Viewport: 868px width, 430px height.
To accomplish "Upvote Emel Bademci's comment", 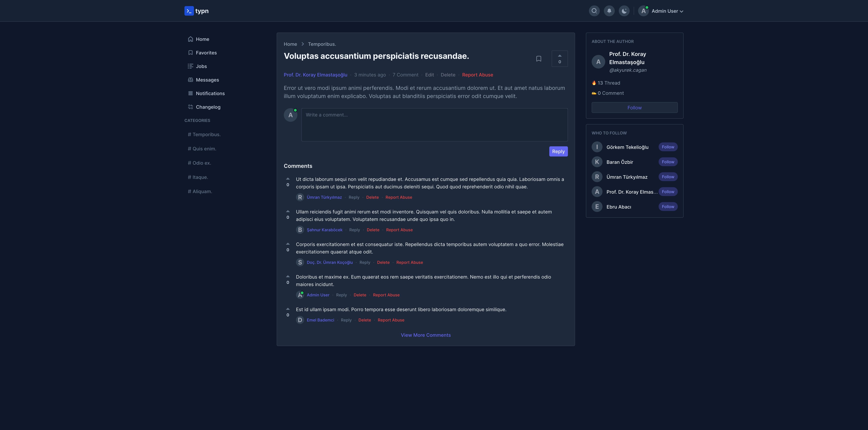I will (x=288, y=309).
